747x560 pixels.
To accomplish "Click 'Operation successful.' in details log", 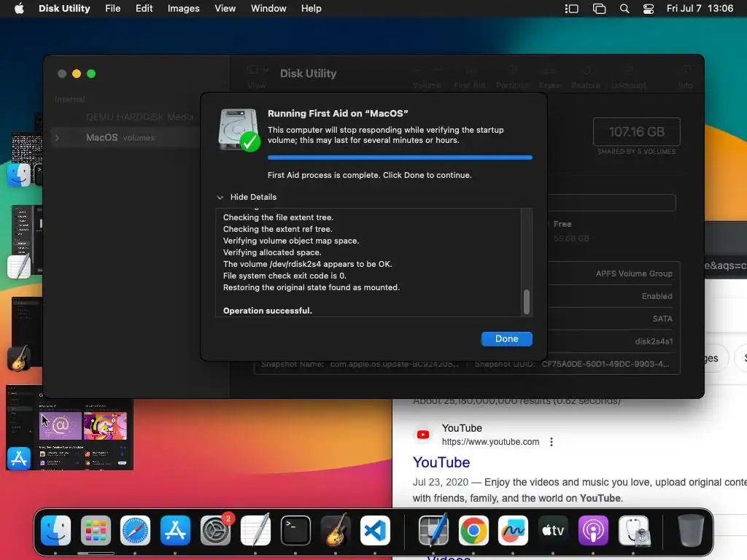I will pyautogui.click(x=268, y=311).
